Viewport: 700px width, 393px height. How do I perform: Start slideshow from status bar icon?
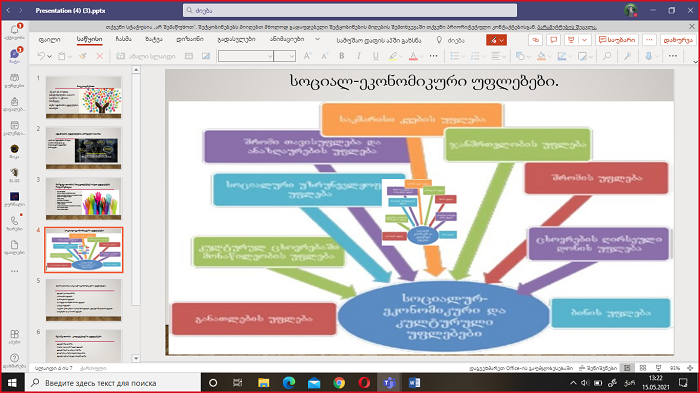click(x=658, y=368)
